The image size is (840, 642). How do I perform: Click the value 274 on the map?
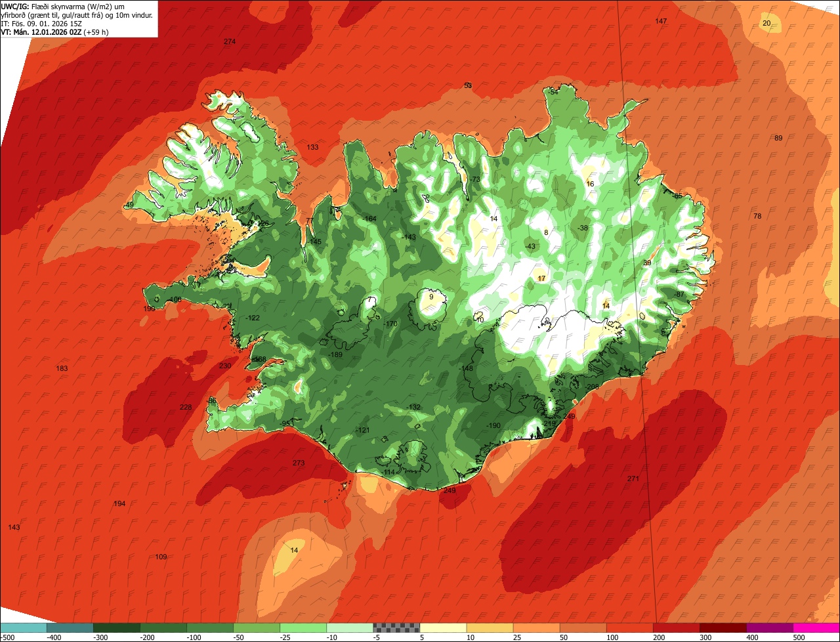229,41
